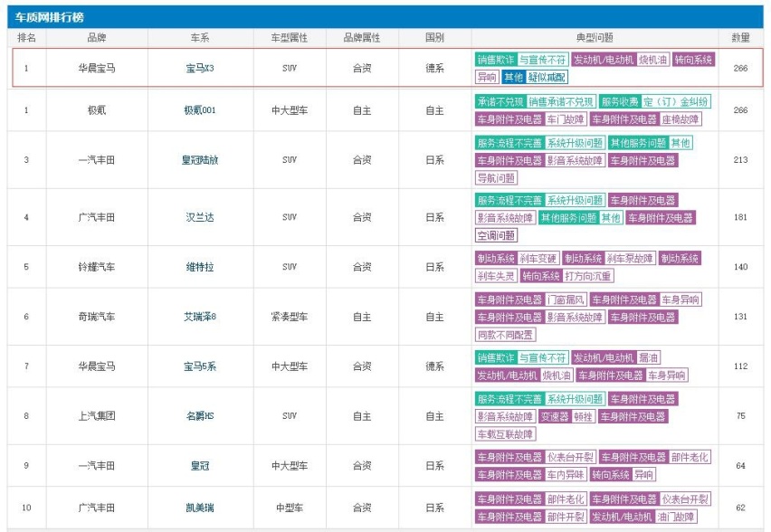This screenshot has height=532, width=771.
Task: Open the 宝马X3 car series link
Action: coord(200,69)
